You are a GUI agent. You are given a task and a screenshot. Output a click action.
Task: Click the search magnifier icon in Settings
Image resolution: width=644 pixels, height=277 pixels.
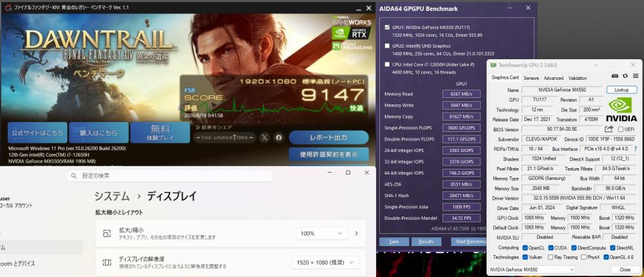[73, 176]
